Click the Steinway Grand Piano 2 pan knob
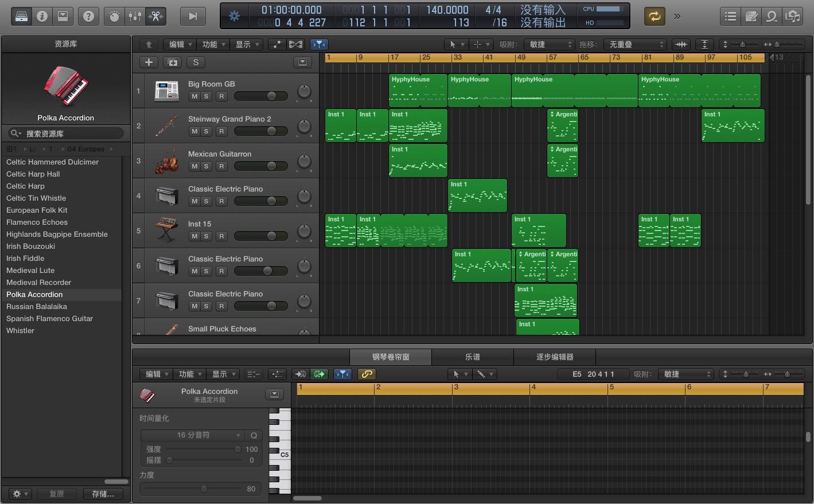Screen dimensions: 814x504 tap(304, 126)
